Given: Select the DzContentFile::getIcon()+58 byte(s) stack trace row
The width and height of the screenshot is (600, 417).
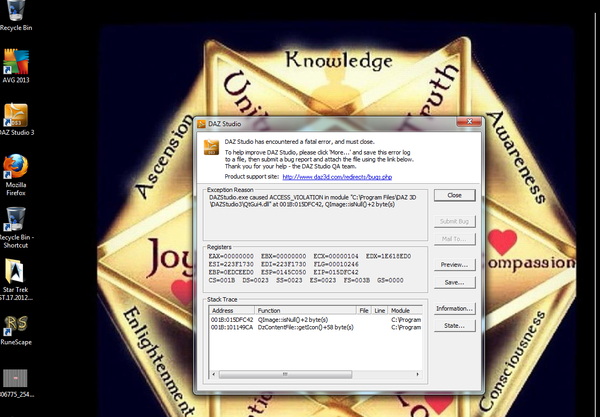Looking at the screenshot, I should 316,327.
